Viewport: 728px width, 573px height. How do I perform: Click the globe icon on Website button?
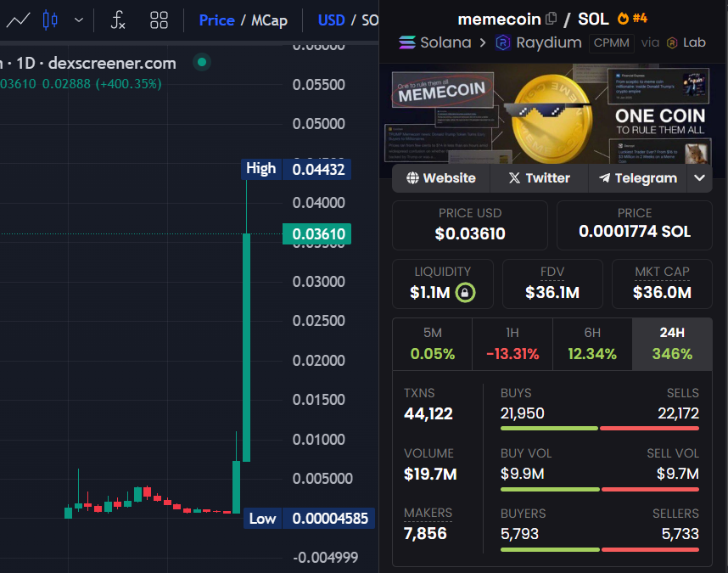pyautogui.click(x=412, y=178)
